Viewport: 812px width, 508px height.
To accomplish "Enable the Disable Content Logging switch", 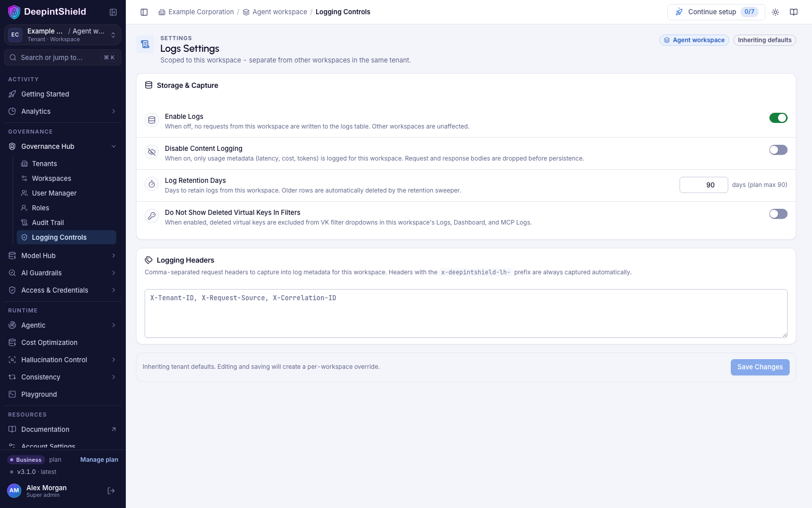I will pos(778,150).
